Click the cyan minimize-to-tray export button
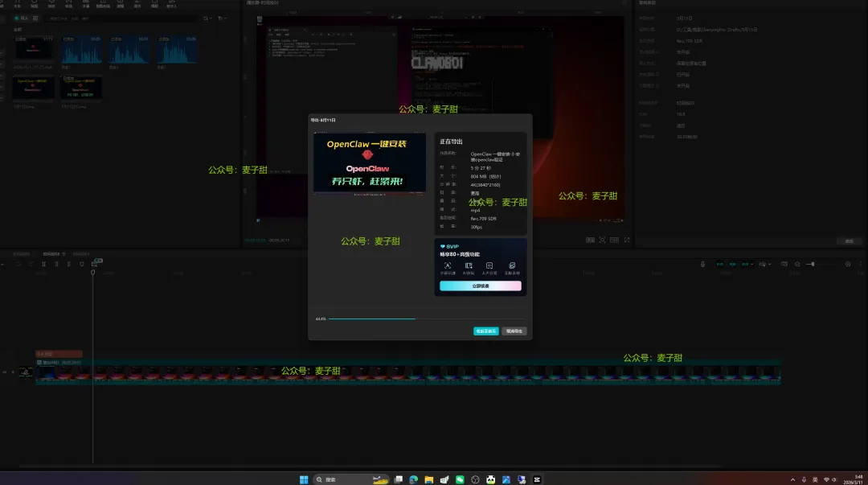868x485 pixels. tap(485, 331)
